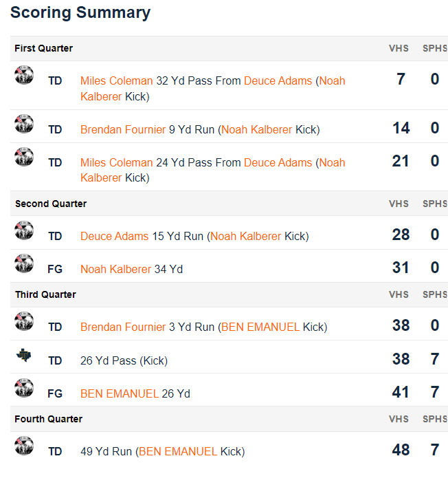Open Deuce Adams link in the 24 Yd Pass play
Image resolution: width=448 pixels, height=487 pixels.
tap(278, 162)
